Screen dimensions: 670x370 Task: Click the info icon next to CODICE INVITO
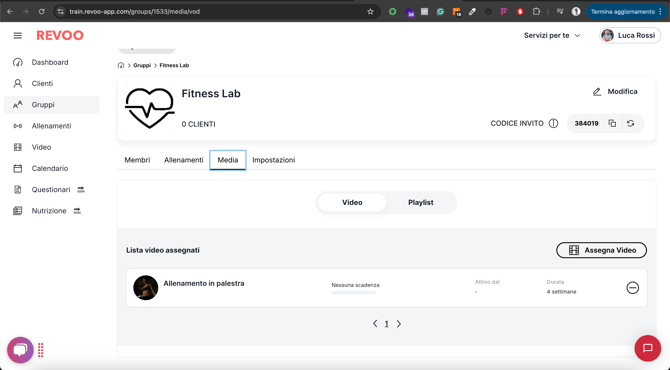coord(553,123)
